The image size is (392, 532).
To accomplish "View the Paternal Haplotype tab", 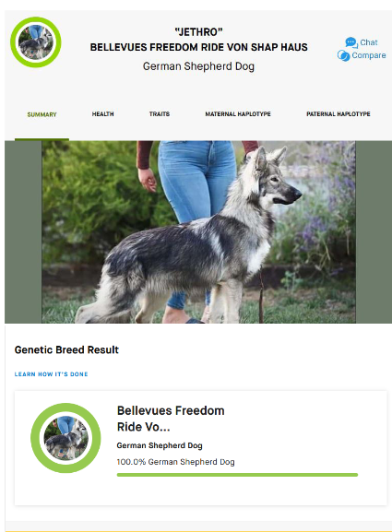I will pyautogui.click(x=338, y=114).
